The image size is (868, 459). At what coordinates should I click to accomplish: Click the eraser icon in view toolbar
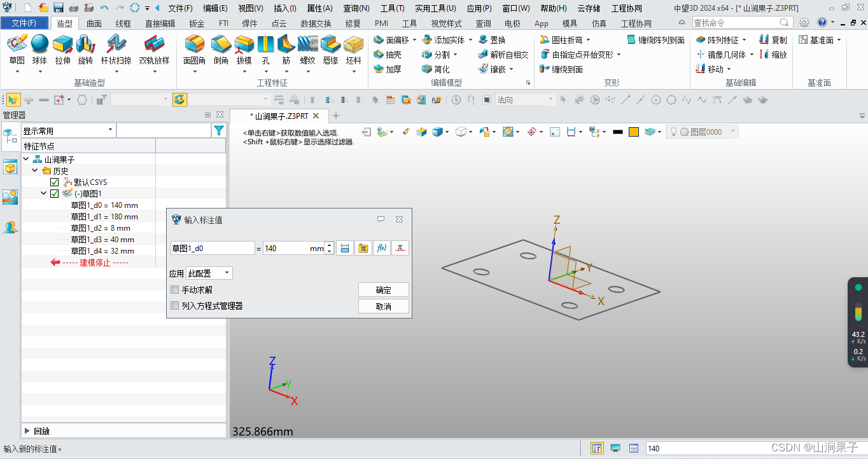tap(406, 132)
